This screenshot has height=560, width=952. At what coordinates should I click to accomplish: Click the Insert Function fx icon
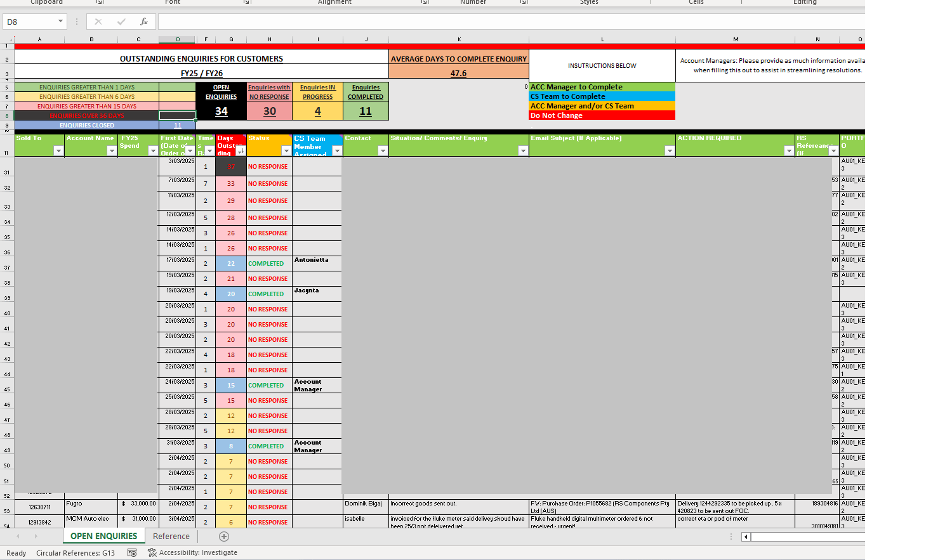(x=144, y=22)
